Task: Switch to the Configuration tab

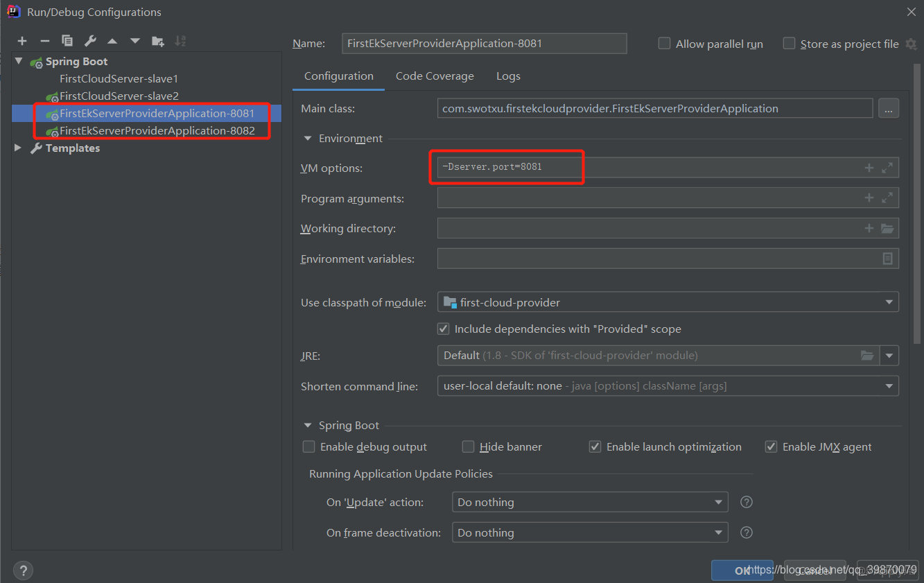Action: coord(339,76)
